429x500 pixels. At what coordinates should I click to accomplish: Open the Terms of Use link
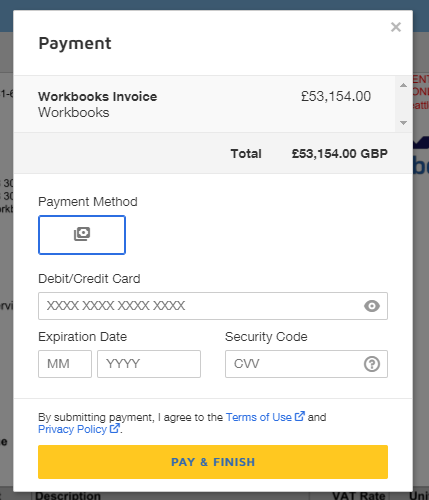tap(259, 417)
